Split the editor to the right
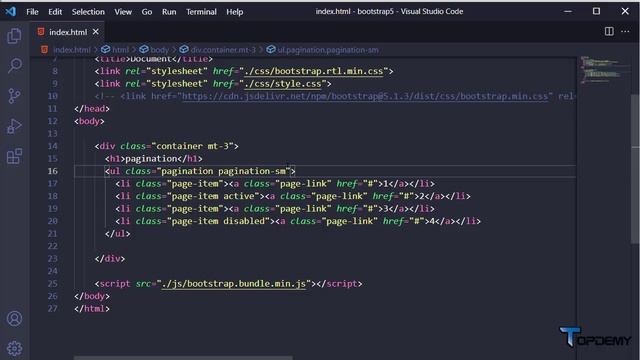 coord(609,31)
